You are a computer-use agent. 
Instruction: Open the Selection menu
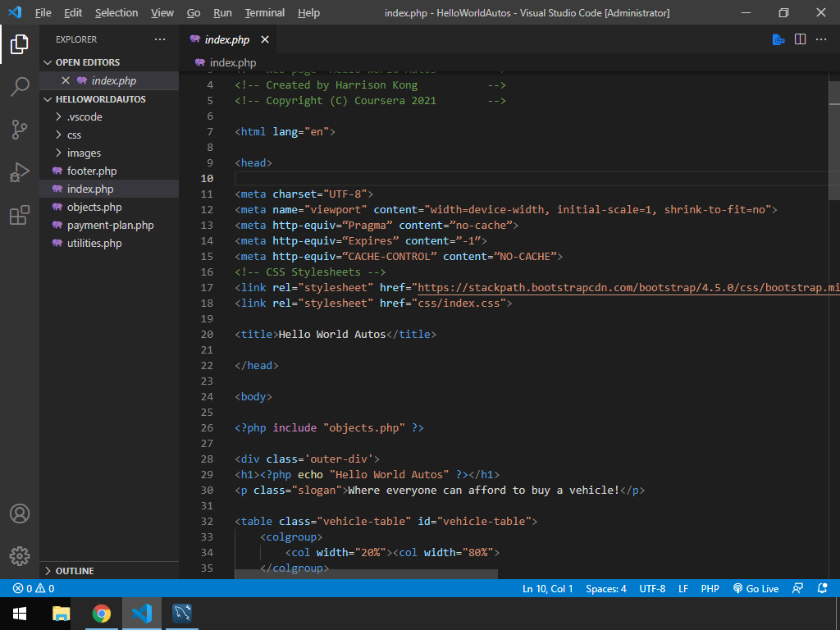click(116, 12)
